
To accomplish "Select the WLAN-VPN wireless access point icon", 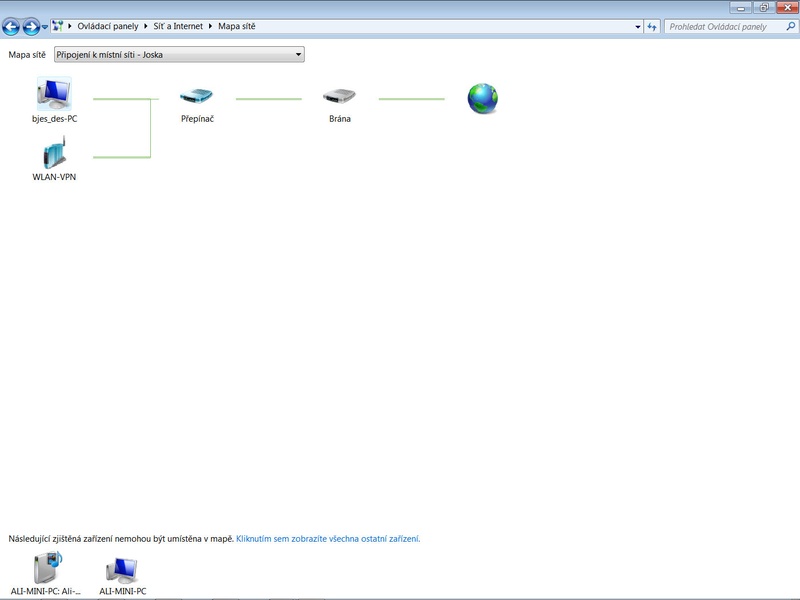I will tap(54, 155).
